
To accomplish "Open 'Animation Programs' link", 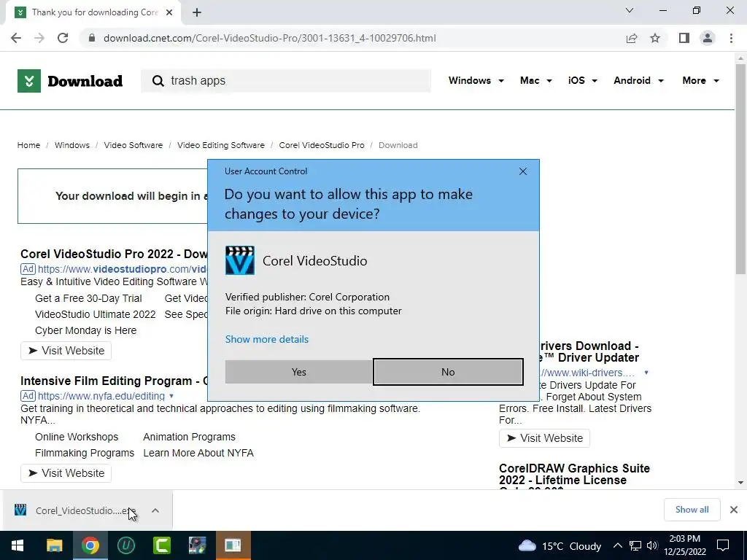I will click(x=189, y=437).
